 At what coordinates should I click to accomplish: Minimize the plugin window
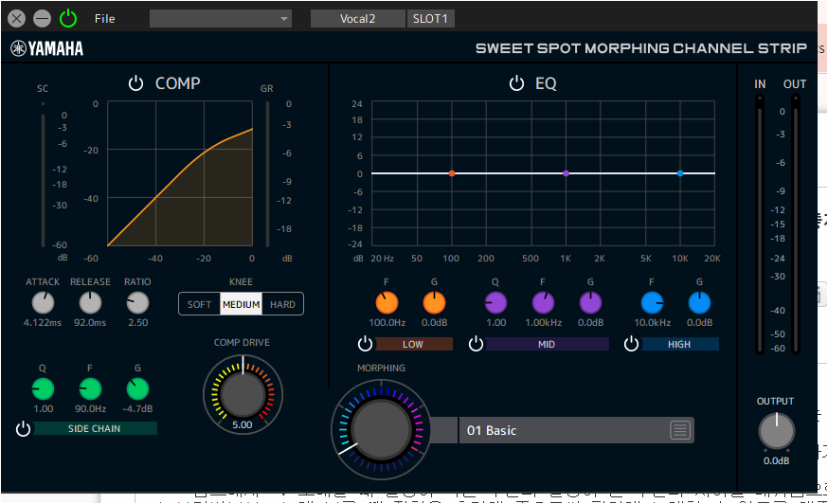pyautogui.click(x=43, y=19)
